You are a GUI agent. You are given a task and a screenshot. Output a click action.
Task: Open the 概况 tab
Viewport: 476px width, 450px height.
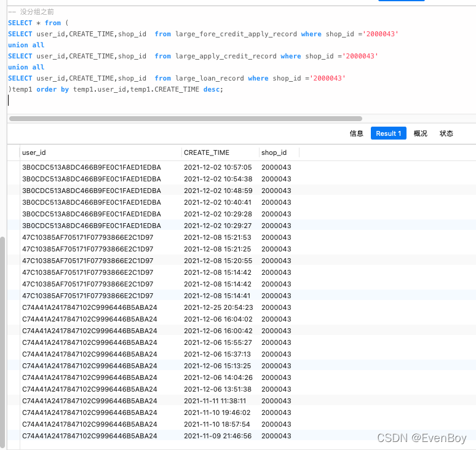pyautogui.click(x=420, y=133)
